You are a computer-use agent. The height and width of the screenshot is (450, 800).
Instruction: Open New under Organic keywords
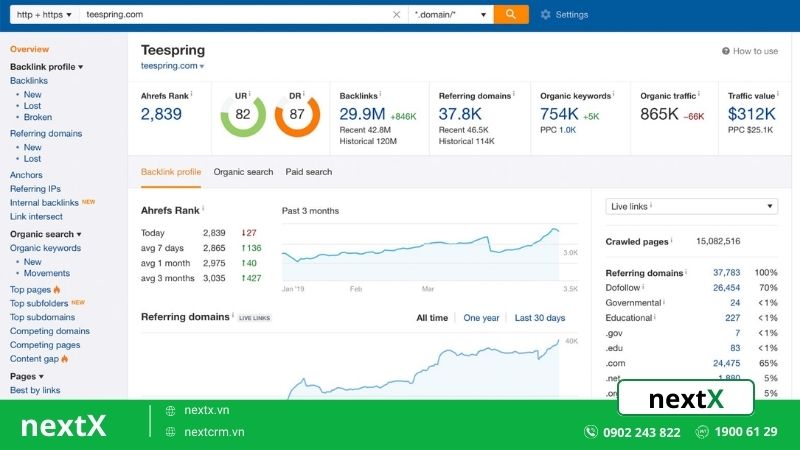tap(32, 262)
